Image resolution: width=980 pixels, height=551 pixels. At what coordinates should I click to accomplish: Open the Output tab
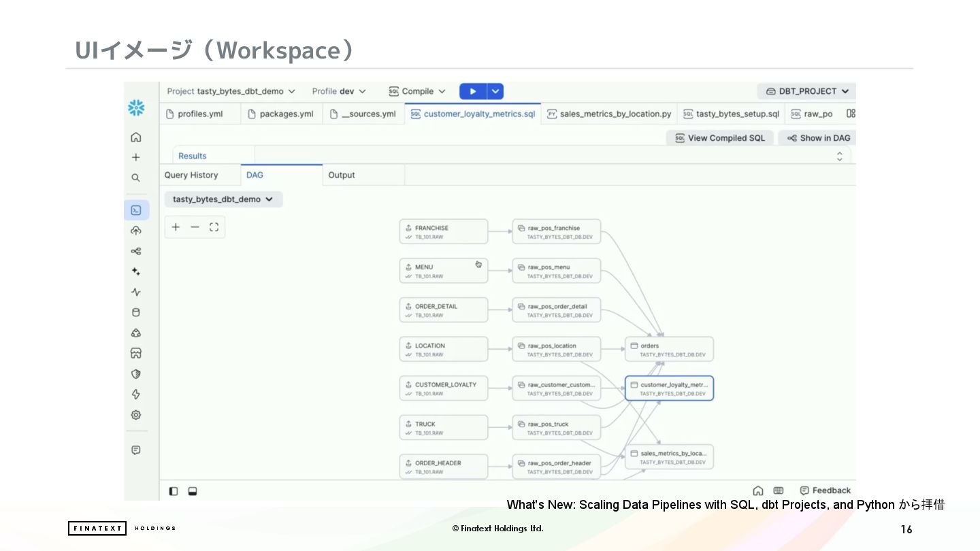coord(363,175)
